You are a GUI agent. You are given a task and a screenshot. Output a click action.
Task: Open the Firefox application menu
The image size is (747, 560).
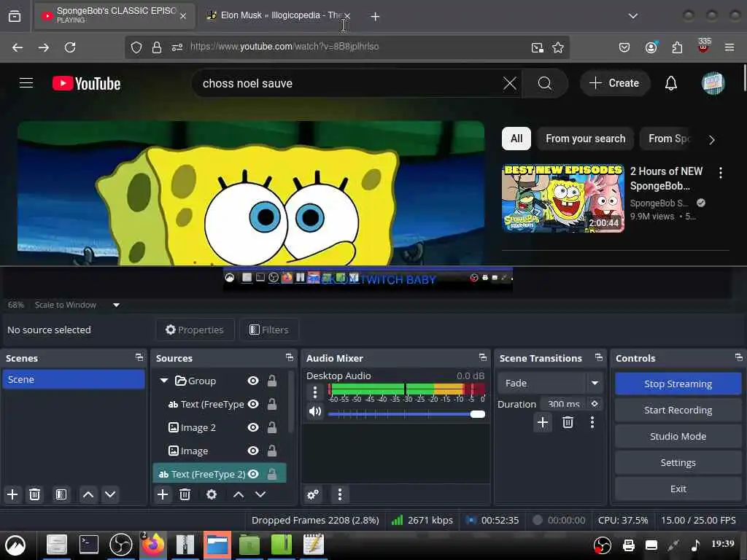click(x=729, y=47)
